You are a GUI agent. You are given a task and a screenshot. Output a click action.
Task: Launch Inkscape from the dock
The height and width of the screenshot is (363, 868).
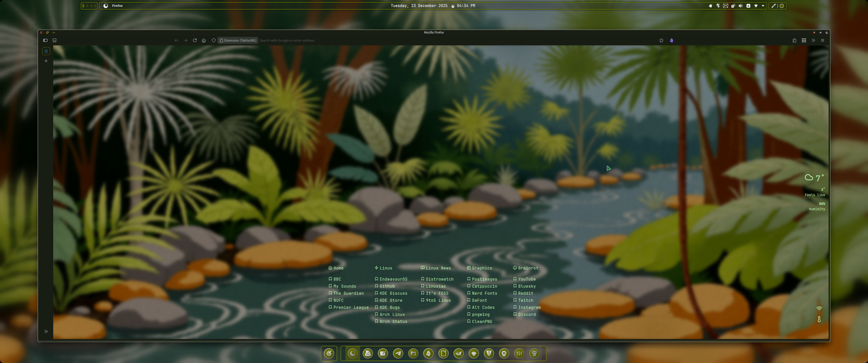(474, 353)
